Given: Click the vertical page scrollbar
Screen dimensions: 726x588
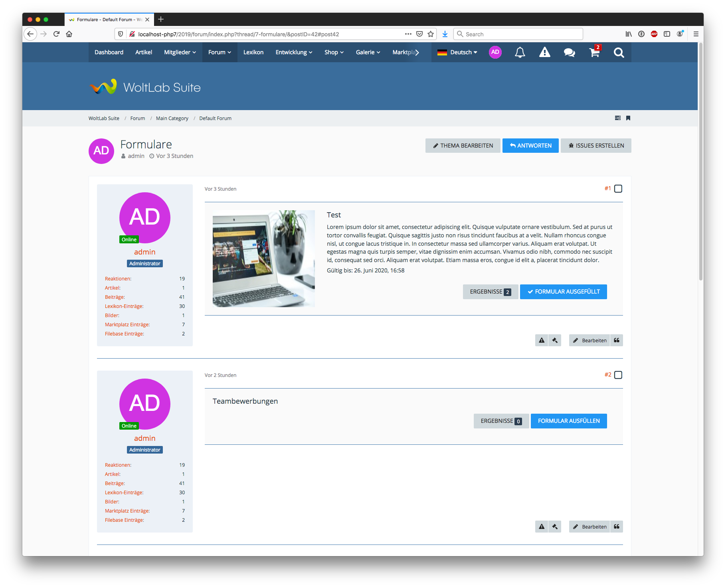Looking at the screenshot, I should pyautogui.click(x=700, y=160).
